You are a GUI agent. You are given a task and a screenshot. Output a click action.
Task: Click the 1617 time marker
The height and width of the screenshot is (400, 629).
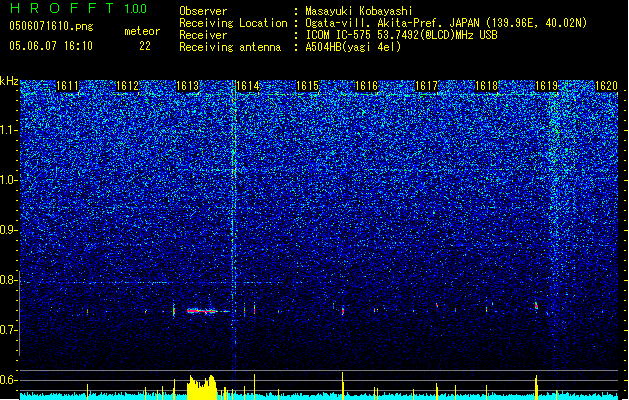426,86
